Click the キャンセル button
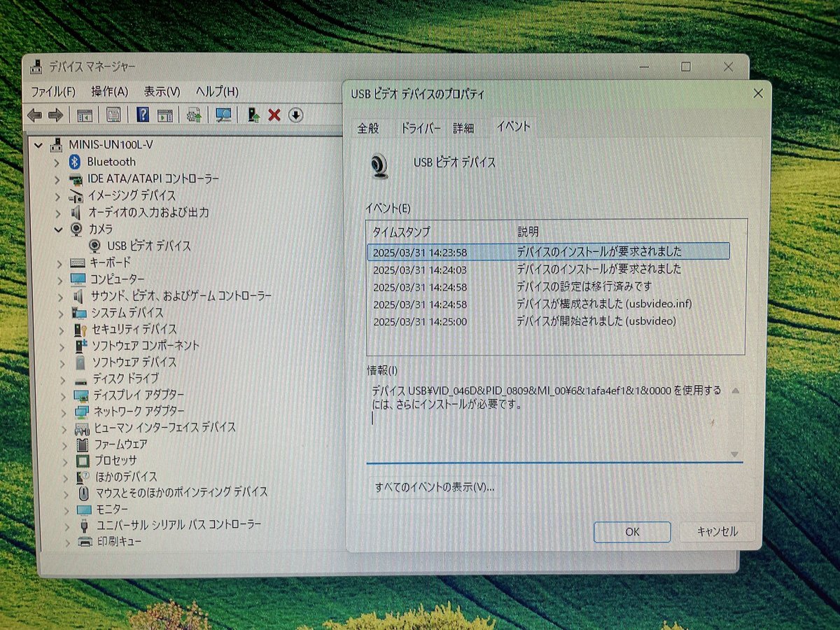The width and height of the screenshot is (840, 630). click(717, 531)
